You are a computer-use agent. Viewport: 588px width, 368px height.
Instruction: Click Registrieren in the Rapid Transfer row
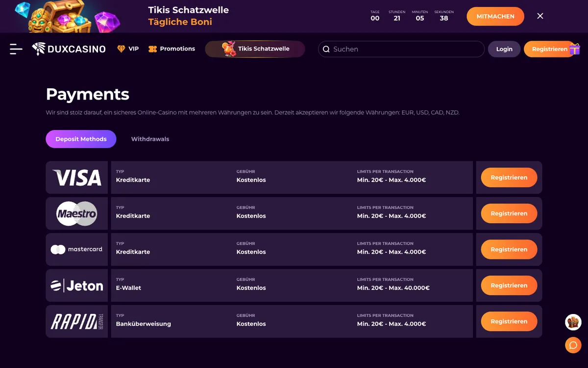pyautogui.click(x=509, y=321)
